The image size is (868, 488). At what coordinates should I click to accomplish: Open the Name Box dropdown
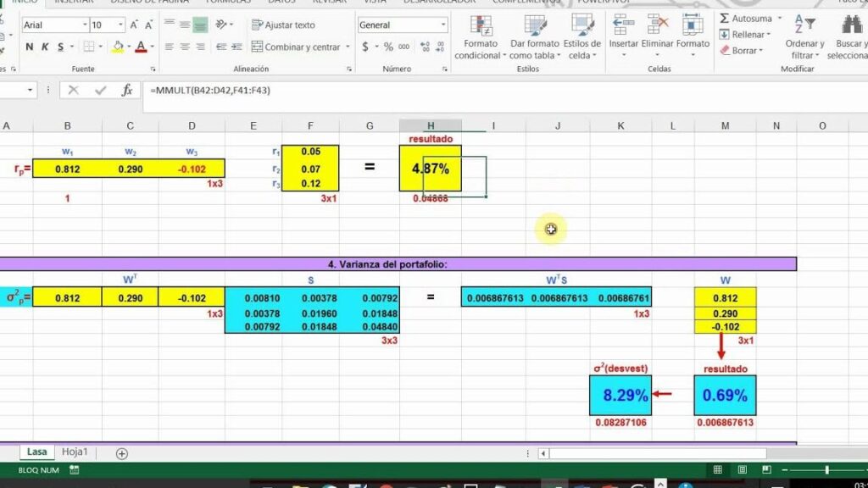(x=30, y=90)
